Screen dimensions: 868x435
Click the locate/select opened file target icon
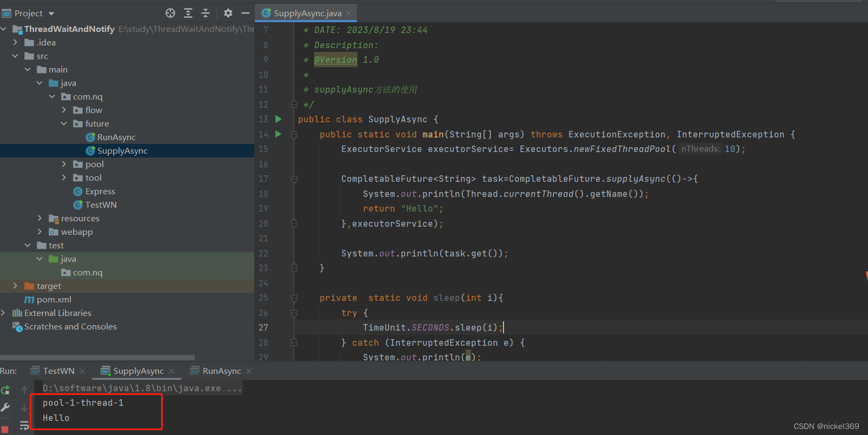(170, 13)
